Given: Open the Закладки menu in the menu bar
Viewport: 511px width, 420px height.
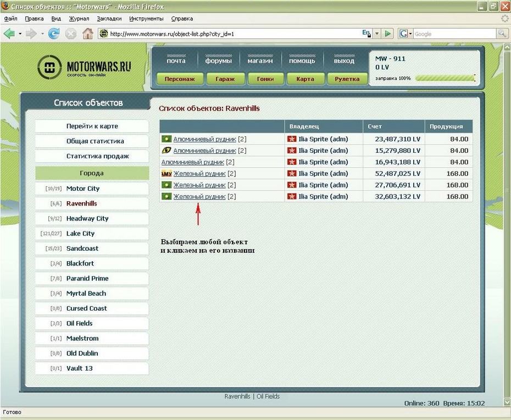Looking at the screenshot, I should tap(109, 18).
